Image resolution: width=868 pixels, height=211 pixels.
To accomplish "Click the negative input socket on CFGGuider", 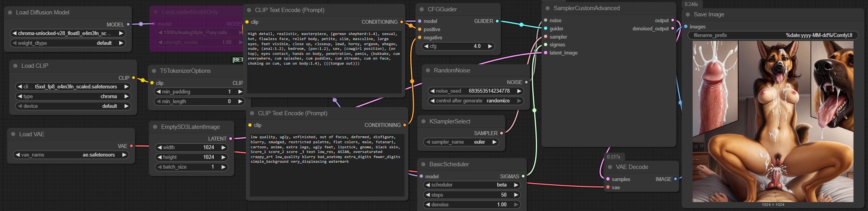I will coord(420,37).
